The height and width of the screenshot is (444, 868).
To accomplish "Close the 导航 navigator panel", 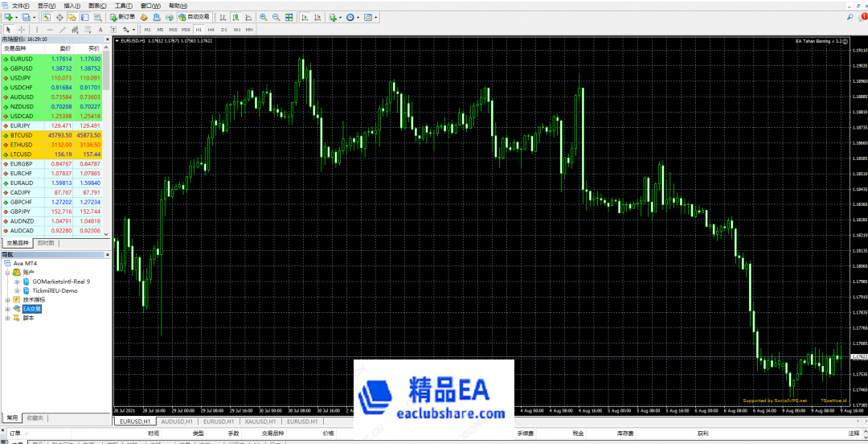I will [108, 254].
